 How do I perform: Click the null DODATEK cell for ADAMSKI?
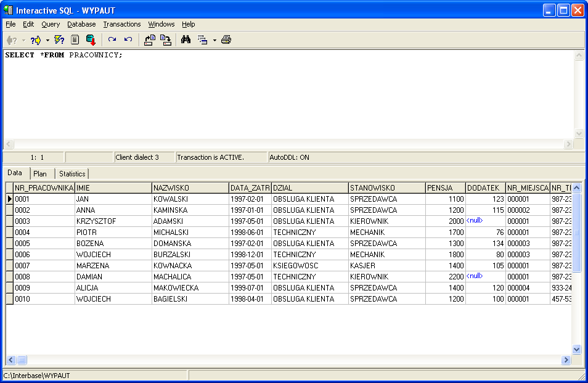[486, 221]
